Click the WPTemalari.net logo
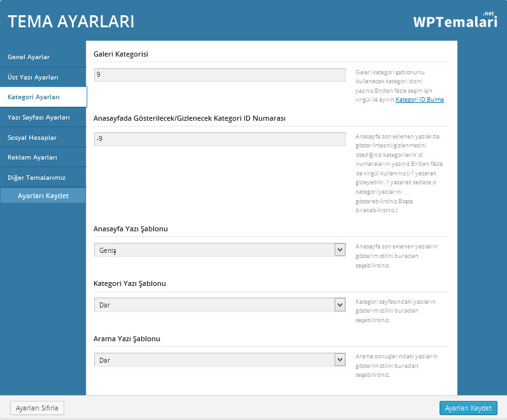 455,20
